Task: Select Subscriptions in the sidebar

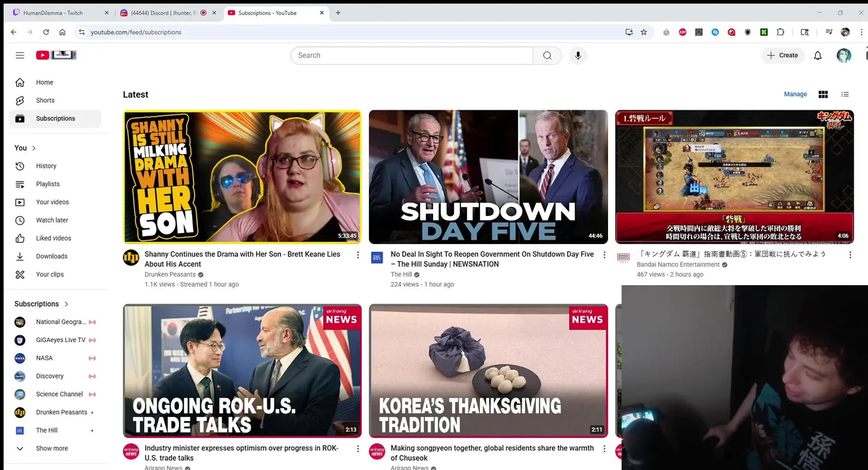Action: pyautogui.click(x=56, y=119)
